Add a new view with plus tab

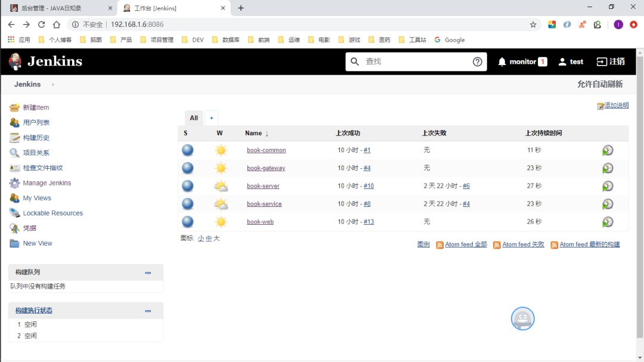click(x=212, y=118)
